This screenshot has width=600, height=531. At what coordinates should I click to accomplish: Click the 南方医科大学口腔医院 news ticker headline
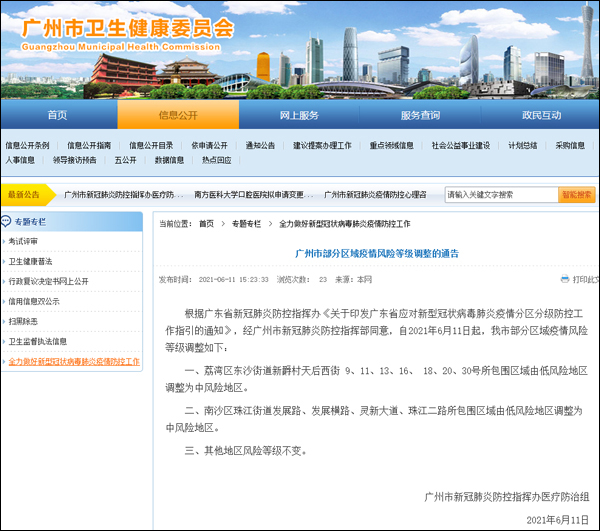click(247, 194)
